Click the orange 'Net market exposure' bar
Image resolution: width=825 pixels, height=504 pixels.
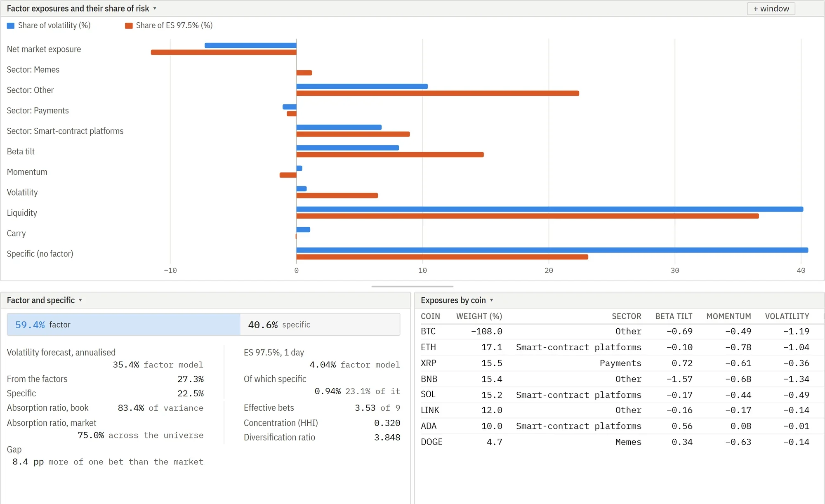(224, 52)
